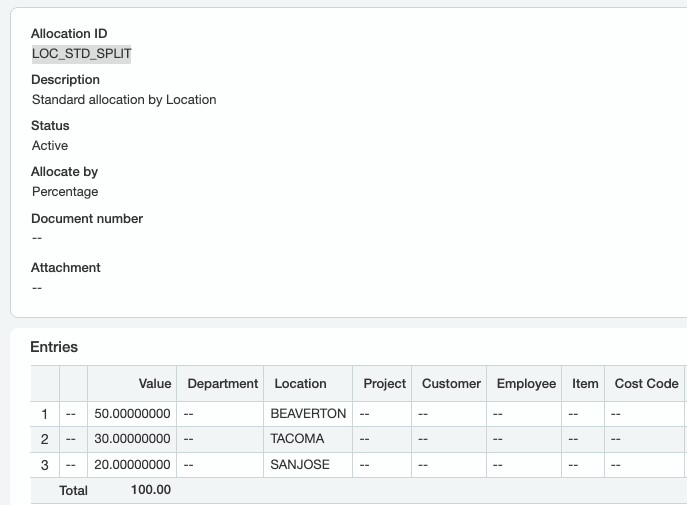
Task: Click the Percentage allocate-by value
Action: point(65,192)
